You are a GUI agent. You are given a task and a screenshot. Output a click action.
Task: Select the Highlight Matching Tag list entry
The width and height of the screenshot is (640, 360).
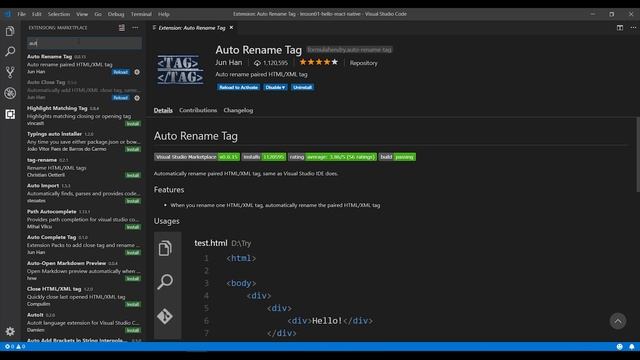[84, 116]
